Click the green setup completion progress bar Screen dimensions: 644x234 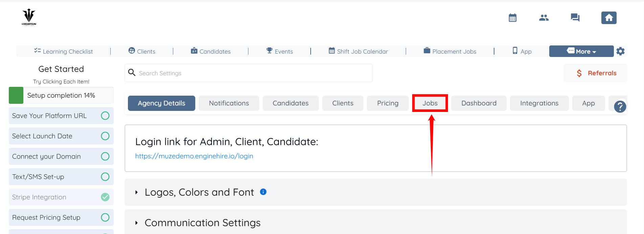16,95
